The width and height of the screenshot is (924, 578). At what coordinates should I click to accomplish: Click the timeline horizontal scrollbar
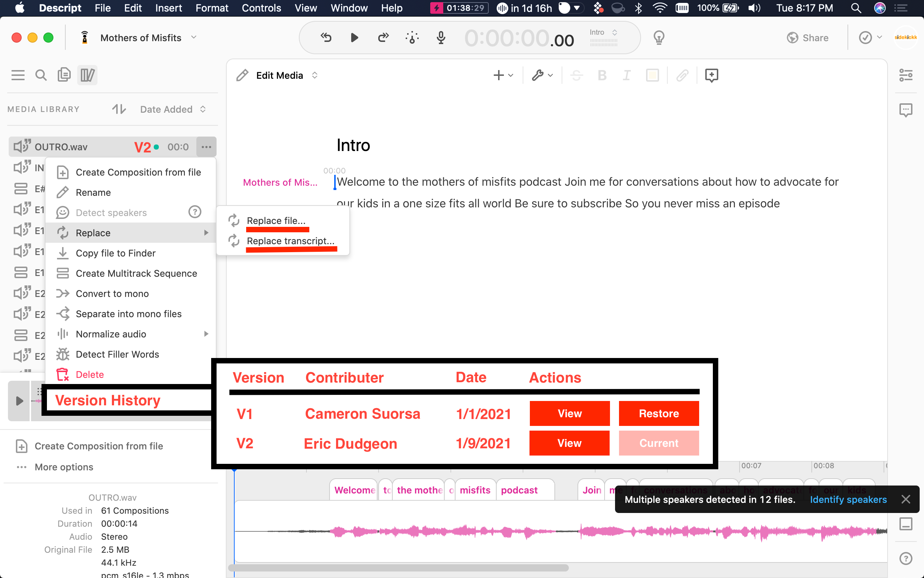(x=399, y=568)
